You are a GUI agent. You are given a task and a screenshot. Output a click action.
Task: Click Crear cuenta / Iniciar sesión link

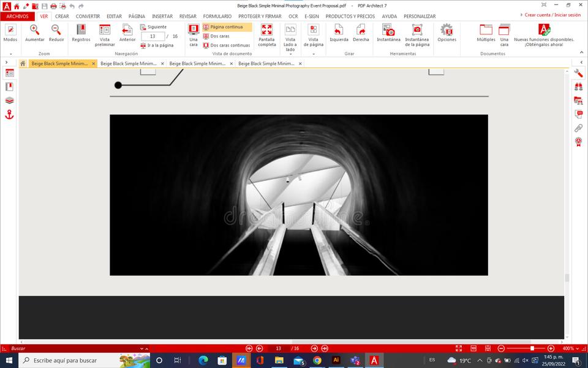click(552, 15)
